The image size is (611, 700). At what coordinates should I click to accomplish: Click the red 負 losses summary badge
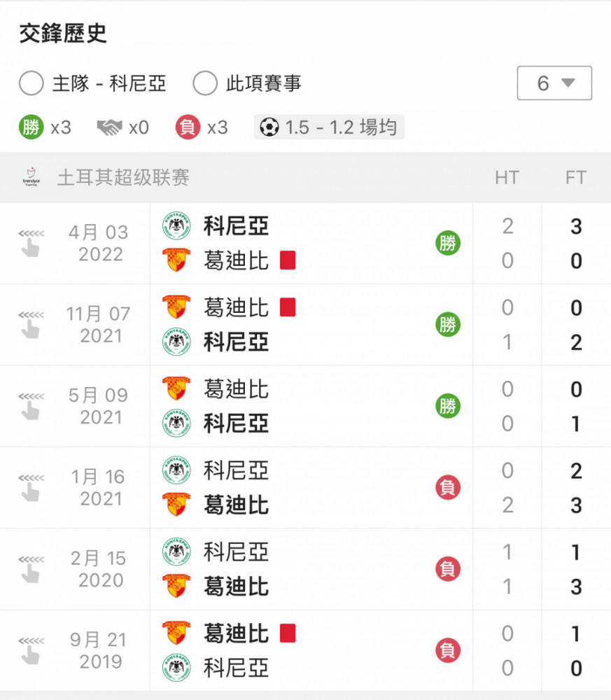tap(188, 127)
